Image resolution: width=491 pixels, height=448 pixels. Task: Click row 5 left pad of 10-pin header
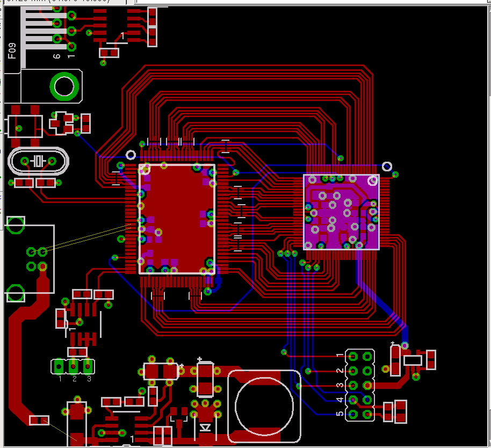point(353,414)
